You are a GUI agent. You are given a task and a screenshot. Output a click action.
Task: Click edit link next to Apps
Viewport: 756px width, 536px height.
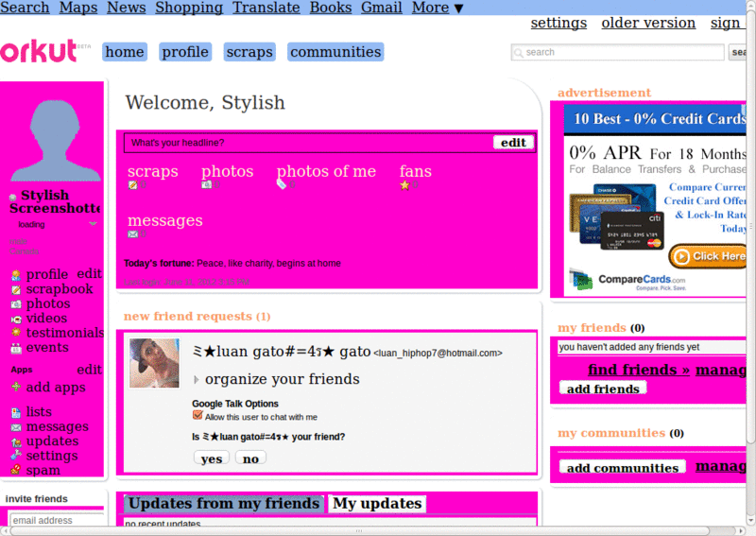[x=89, y=370]
